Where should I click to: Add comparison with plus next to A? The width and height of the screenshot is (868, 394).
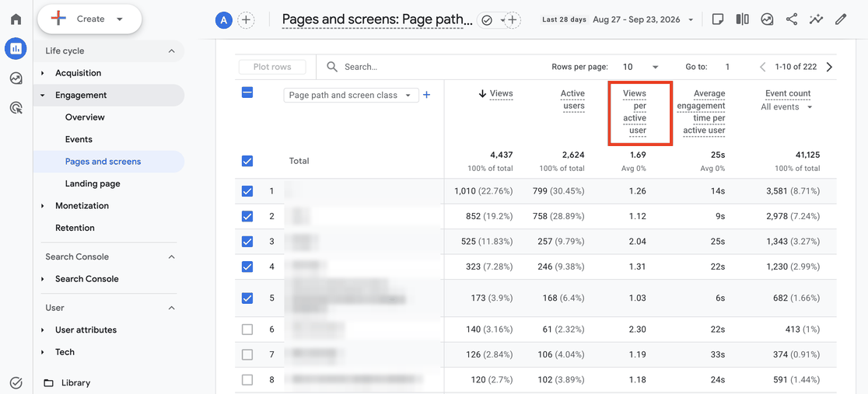coord(246,20)
